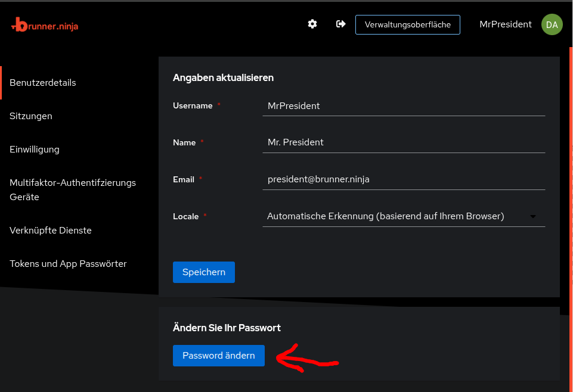Navigate to Verknüpfte Dienste
Screen dimensions: 573x392
[x=51, y=231]
